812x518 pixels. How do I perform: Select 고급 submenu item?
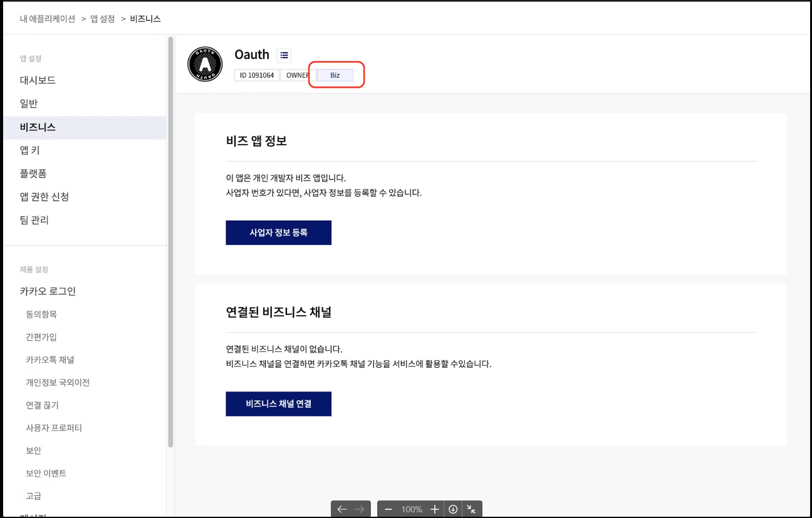(x=33, y=496)
